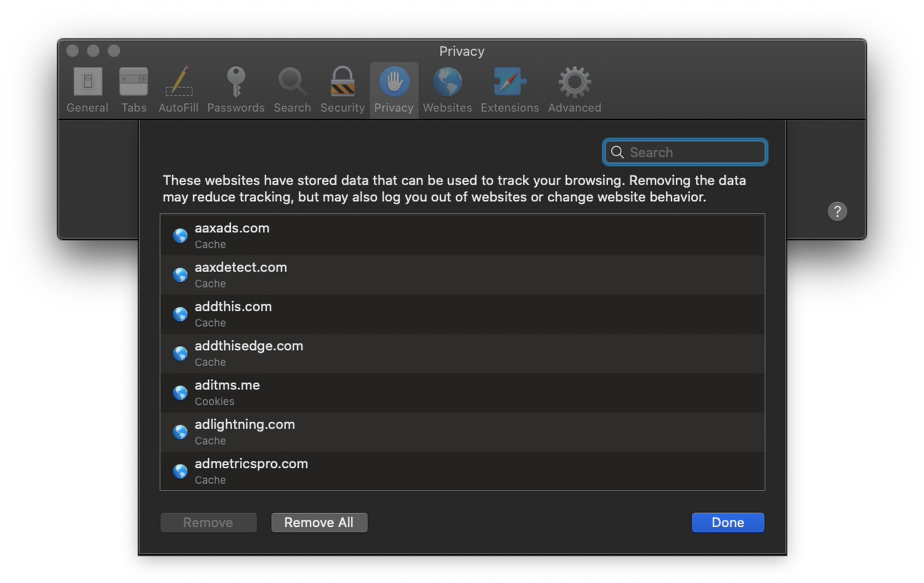
Task: Click the Cookies label under aditms.me
Action: coord(214,401)
